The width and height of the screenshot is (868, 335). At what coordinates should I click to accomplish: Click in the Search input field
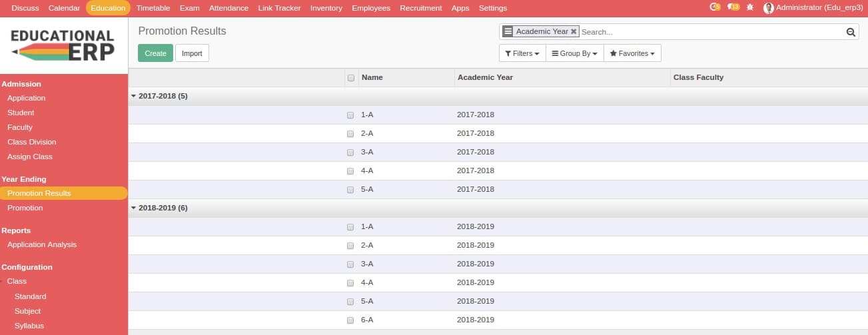tap(711, 32)
